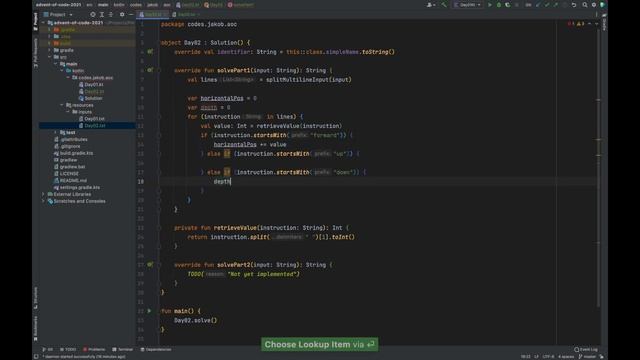Show Git history via the clock icon
Viewport: 640px width, 360px height.
(x=565, y=5)
